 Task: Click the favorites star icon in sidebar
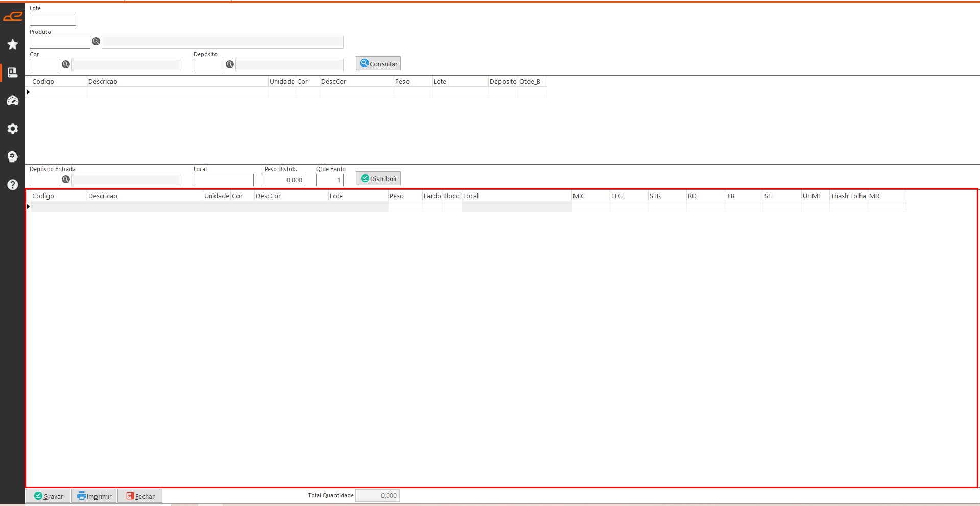[x=13, y=44]
